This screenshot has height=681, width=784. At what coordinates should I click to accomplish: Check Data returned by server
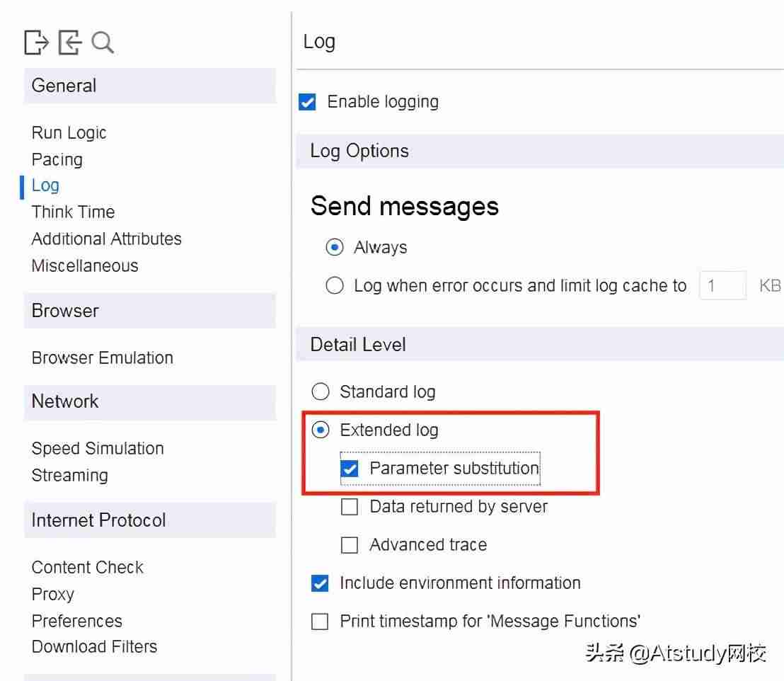[x=350, y=507]
